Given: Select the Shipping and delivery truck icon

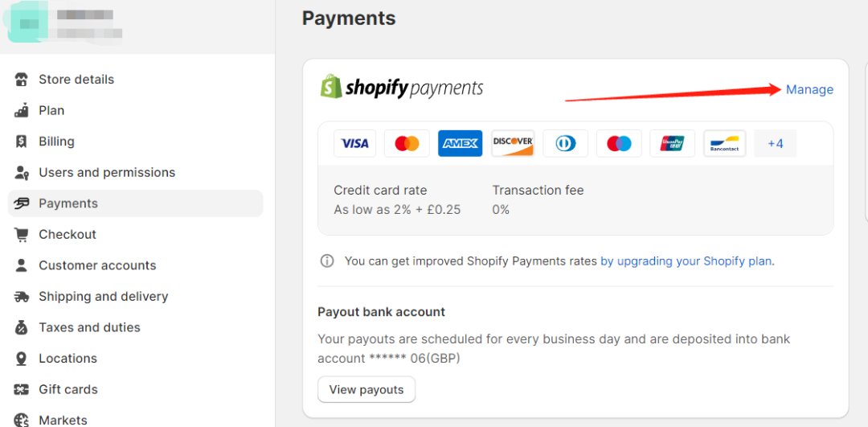Looking at the screenshot, I should (x=21, y=297).
